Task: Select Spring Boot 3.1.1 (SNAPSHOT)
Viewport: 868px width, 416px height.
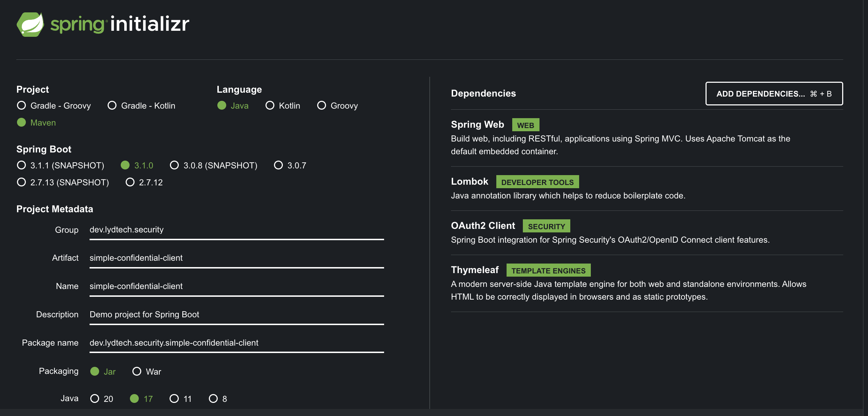Action: (x=61, y=166)
